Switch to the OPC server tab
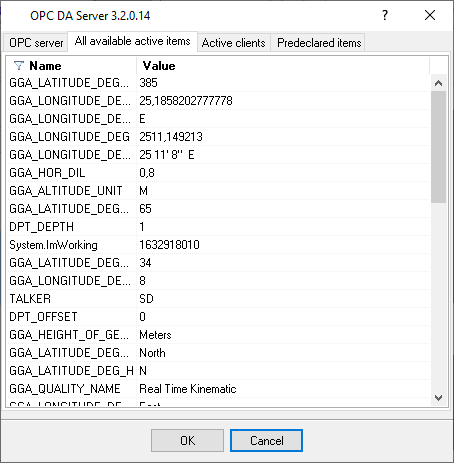Image resolution: width=454 pixels, height=463 pixels. click(x=36, y=43)
